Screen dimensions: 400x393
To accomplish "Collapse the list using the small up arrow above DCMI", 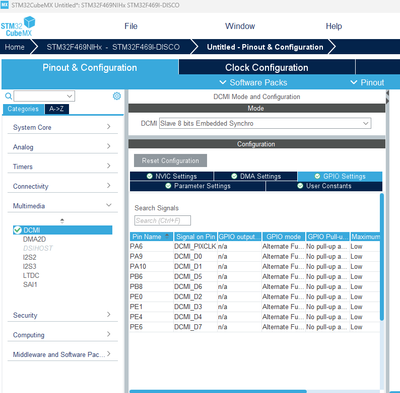I will coord(62,221).
